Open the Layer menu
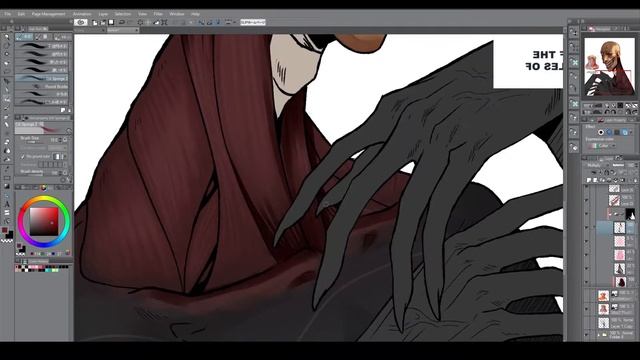640x360 pixels. pos(103,14)
